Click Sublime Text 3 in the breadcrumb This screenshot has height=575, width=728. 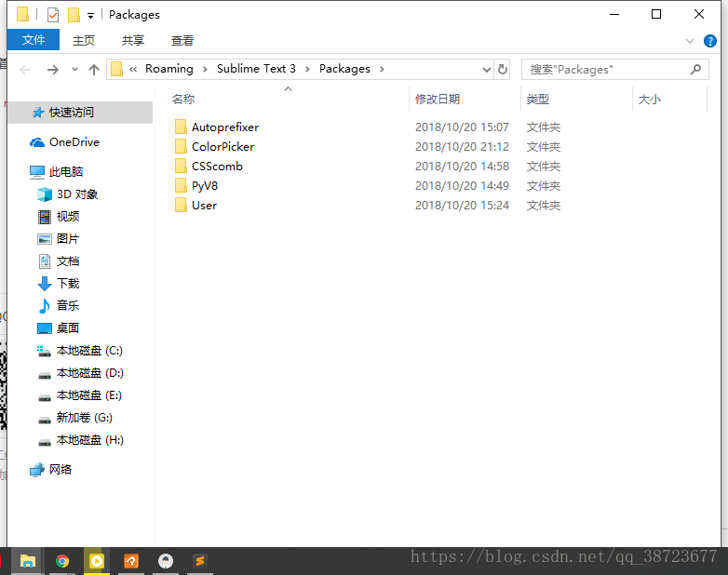pyautogui.click(x=256, y=69)
